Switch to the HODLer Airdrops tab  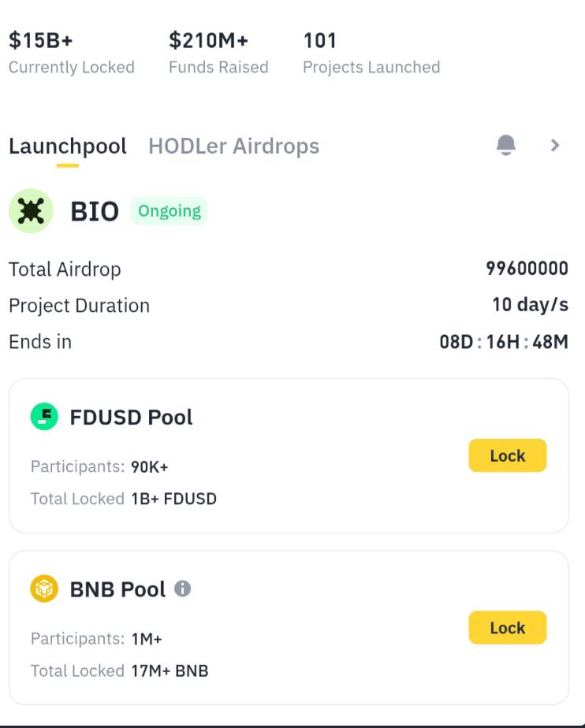pos(233,147)
